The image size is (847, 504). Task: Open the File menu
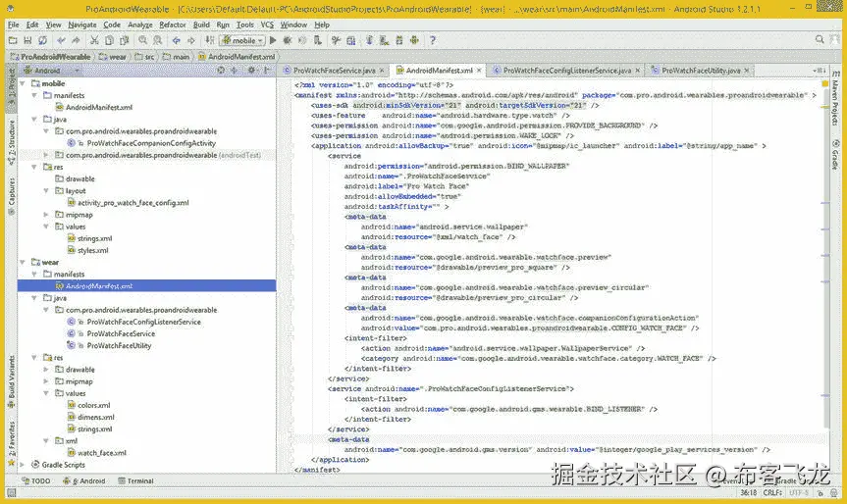click(14, 25)
